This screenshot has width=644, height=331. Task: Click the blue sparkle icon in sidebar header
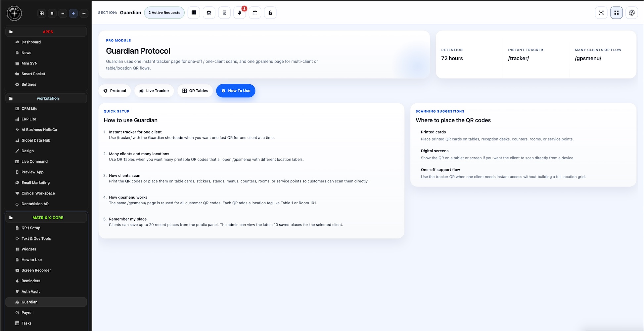tap(73, 13)
